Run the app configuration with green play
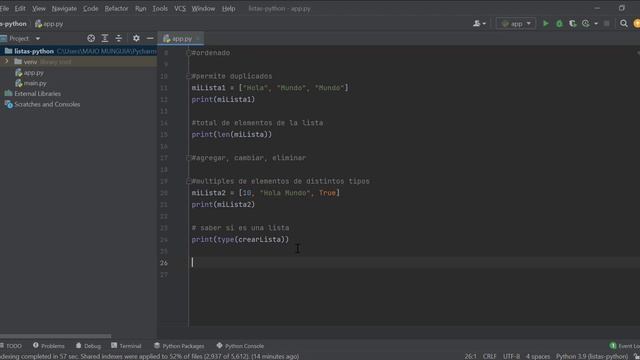 pos(546,24)
